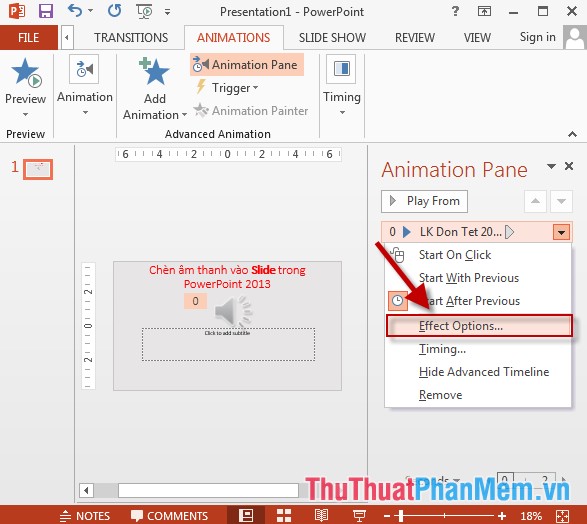Repeat the last action with redo icon
This screenshot has height=524, width=587.
pos(115,11)
